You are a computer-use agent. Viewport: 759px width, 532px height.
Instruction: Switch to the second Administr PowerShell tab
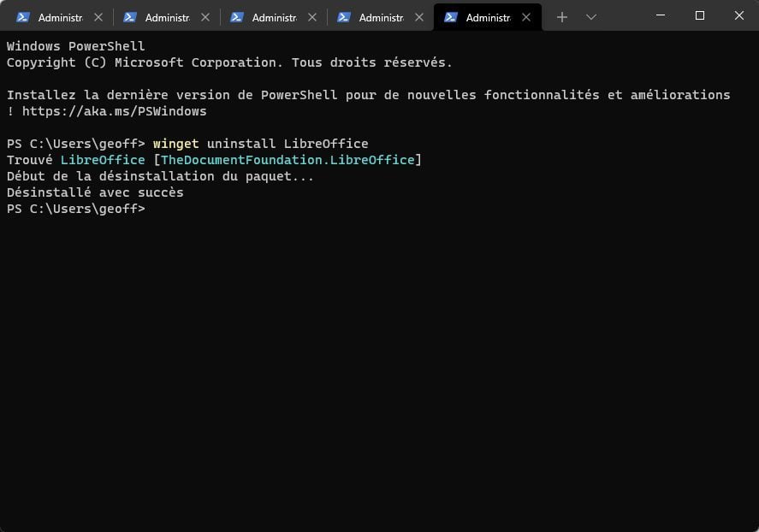(167, 17)
